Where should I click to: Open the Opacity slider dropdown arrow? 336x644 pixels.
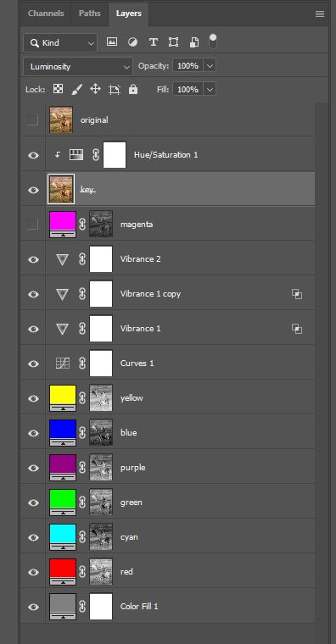(x=210, y=66)
